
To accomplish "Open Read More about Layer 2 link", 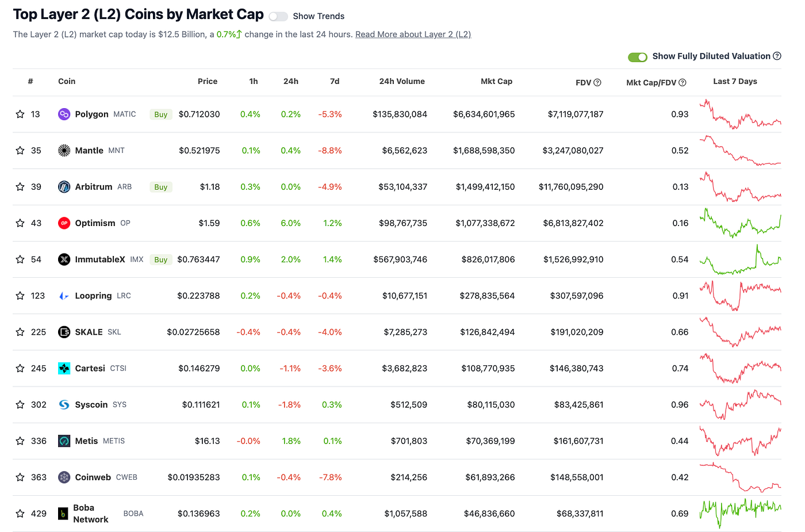I will click(x=413, y=34).
